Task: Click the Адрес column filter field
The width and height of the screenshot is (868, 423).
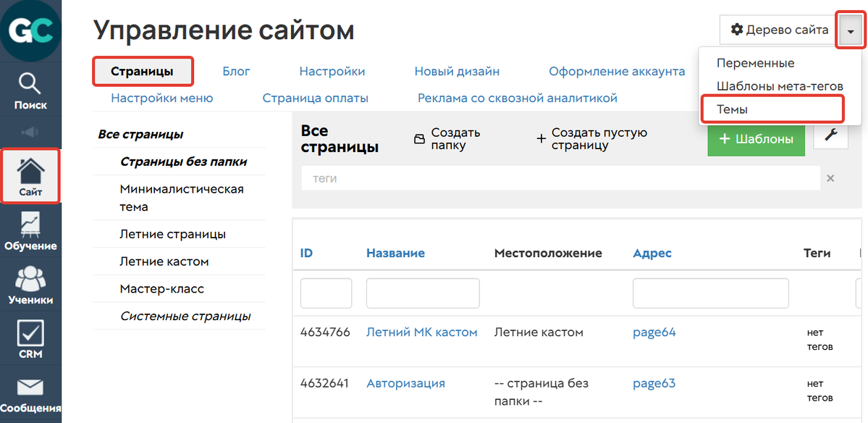Action: point(711,293)
